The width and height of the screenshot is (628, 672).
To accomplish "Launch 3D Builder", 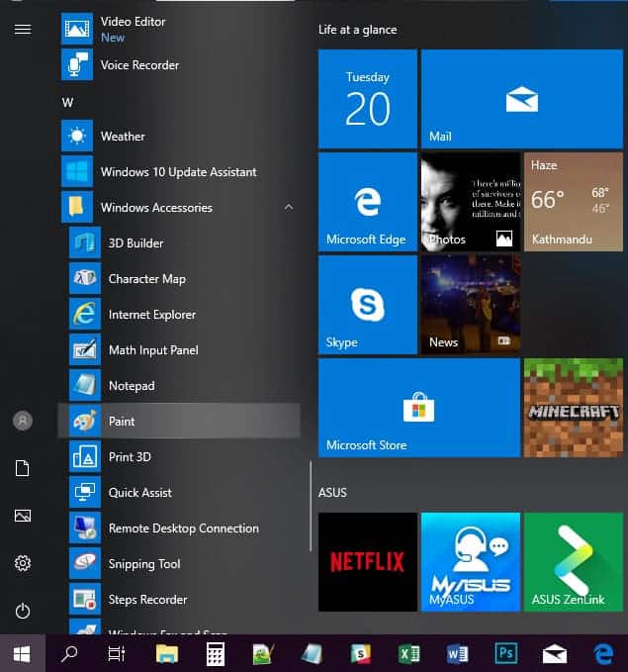I will coord(180,243).
